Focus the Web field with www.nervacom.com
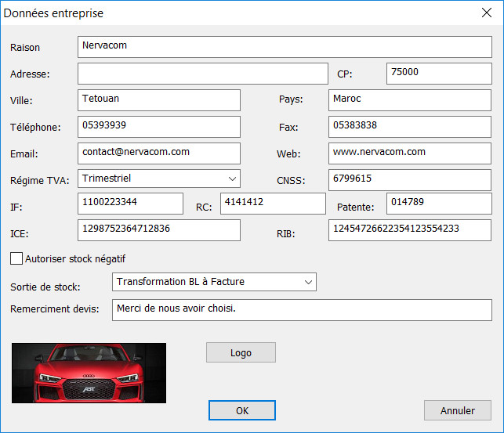504x433 pixels. 410,153
